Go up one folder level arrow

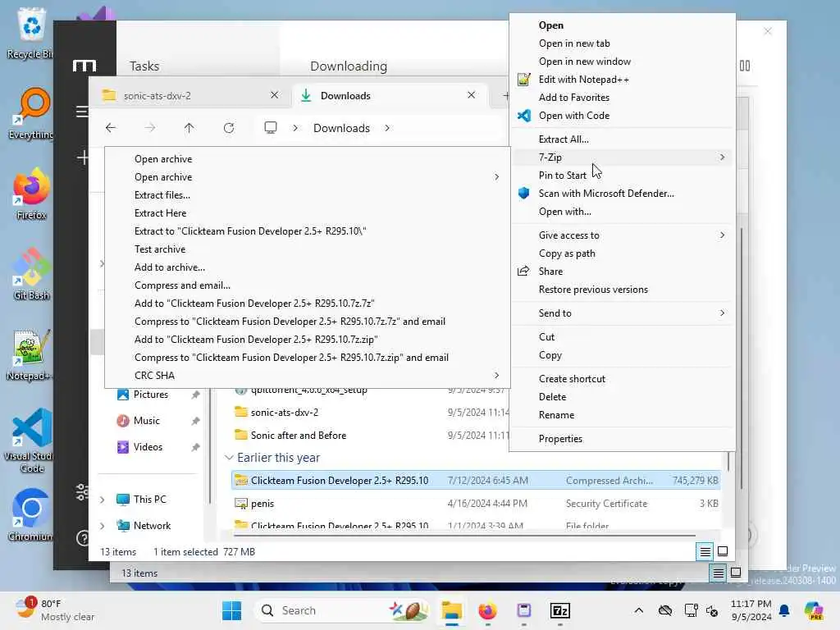(189, 128)
